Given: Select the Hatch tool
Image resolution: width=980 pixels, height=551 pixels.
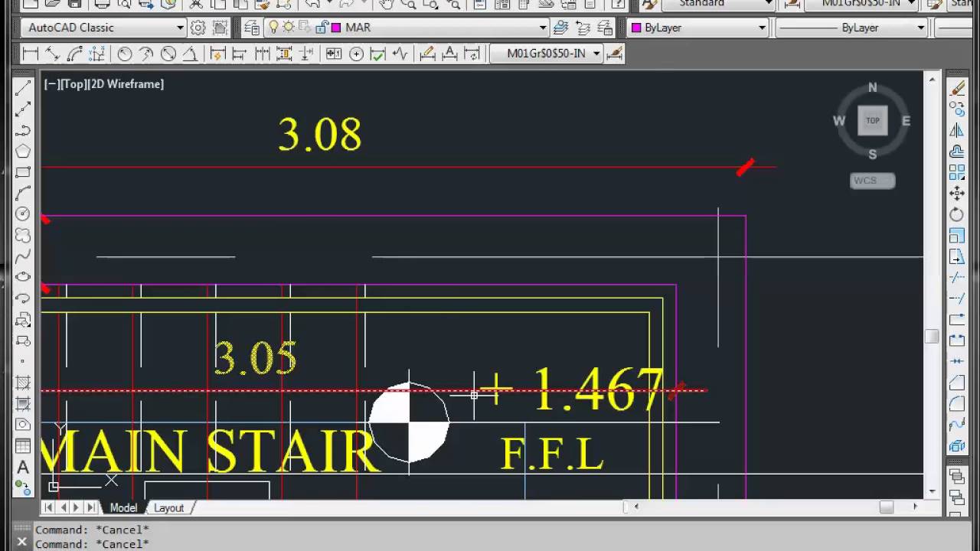Looking at the screenshot, I should 23,383.
